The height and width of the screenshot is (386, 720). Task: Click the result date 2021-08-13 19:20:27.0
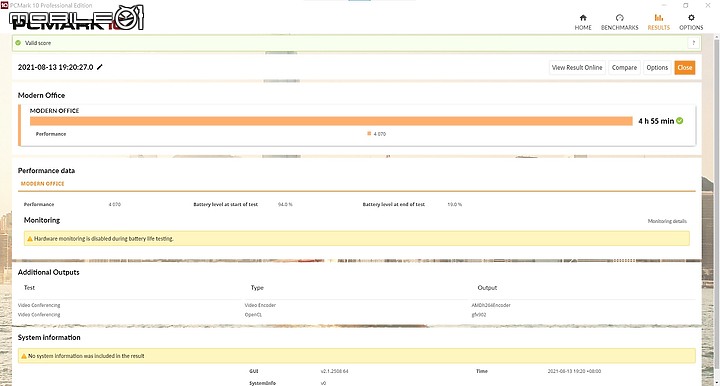click(56, 67)
